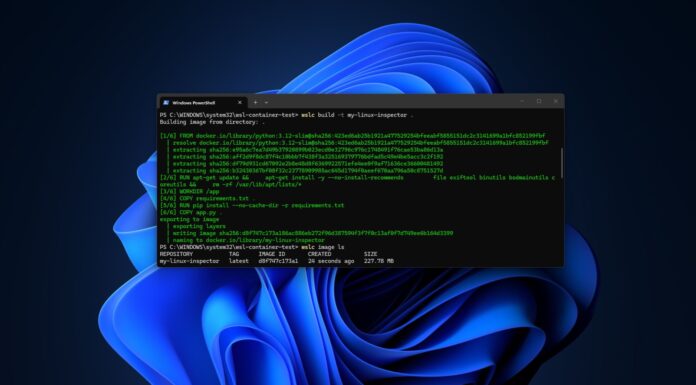Click the CREATED column header
Viewport: 696px width, 385px height.
(x=320, y=254)
